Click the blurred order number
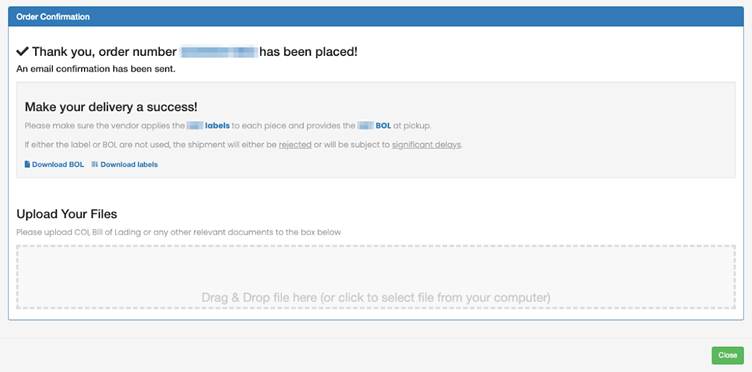The width and height of the screenshot is (752, 372). click(x=219, y=52)
